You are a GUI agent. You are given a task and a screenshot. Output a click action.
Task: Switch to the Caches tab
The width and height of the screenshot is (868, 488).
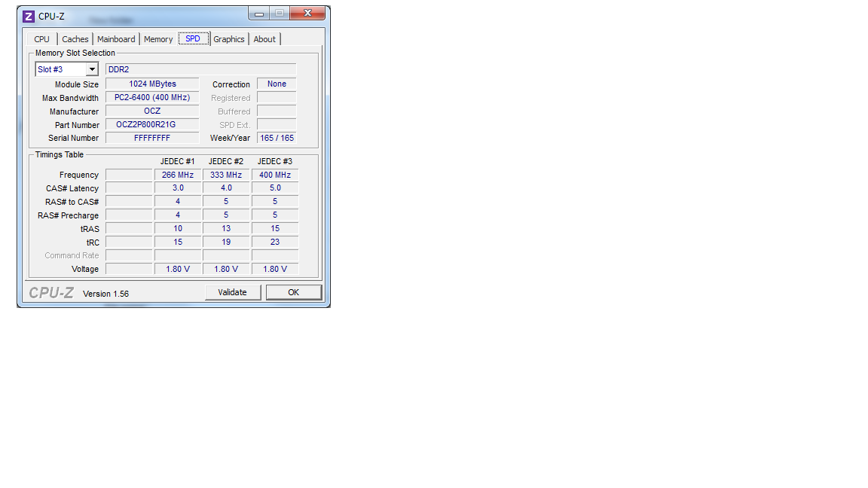[75, 39]
